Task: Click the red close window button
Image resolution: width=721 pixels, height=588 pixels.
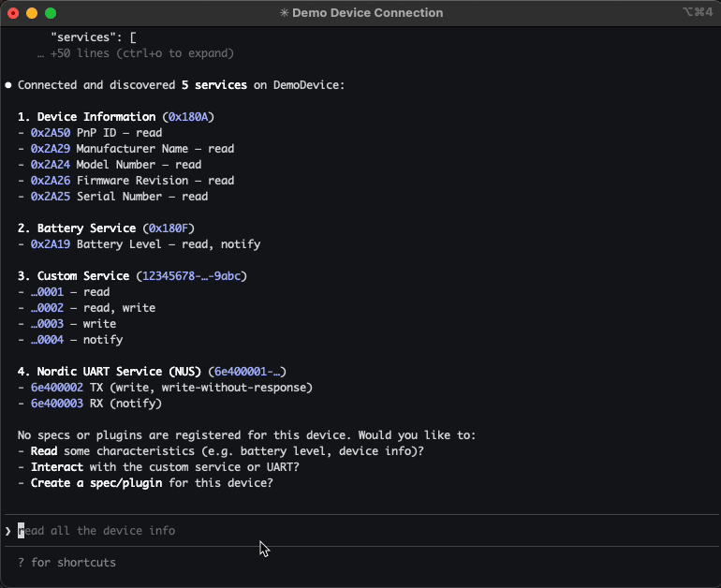Action: 13,13
